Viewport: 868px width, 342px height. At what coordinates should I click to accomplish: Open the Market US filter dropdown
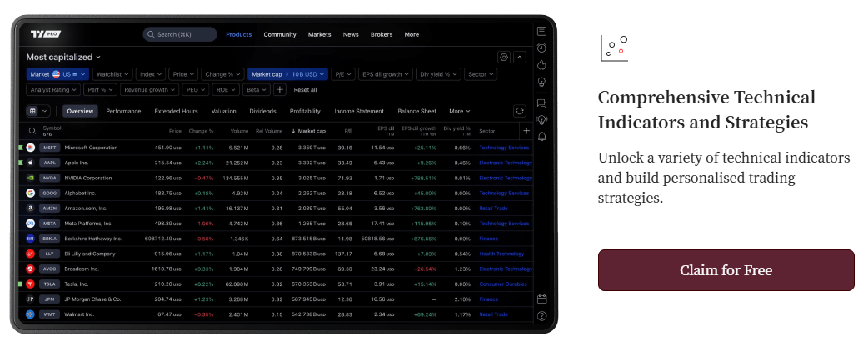57,74
